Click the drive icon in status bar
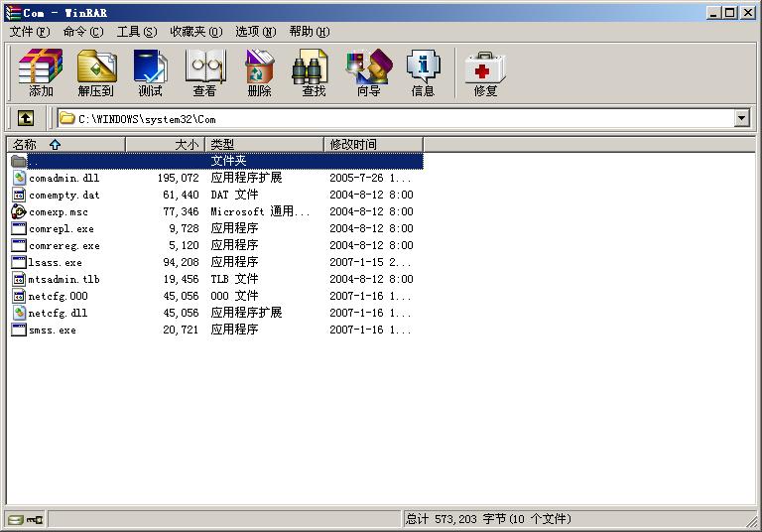This screenshot has height=532, width=762. (16, 520)
